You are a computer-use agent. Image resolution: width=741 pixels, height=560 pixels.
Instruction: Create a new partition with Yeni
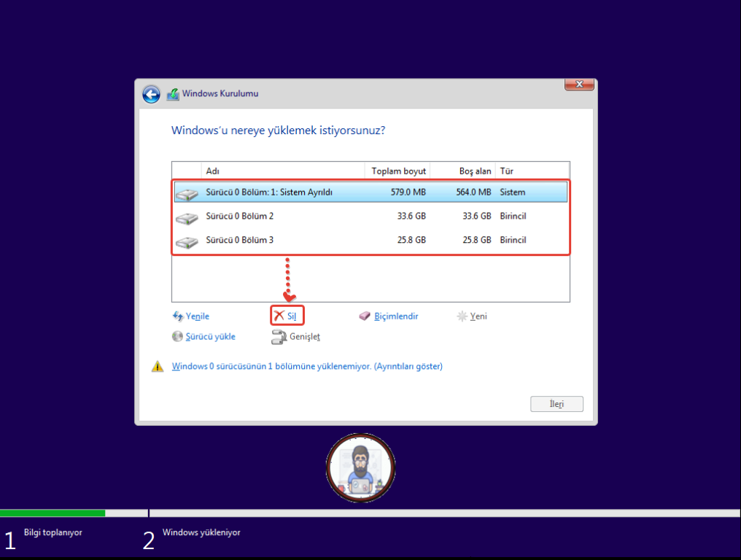(478, 316)
